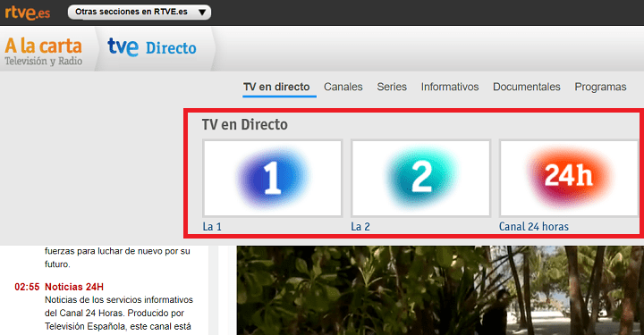Click the live video player

[440, 290]
